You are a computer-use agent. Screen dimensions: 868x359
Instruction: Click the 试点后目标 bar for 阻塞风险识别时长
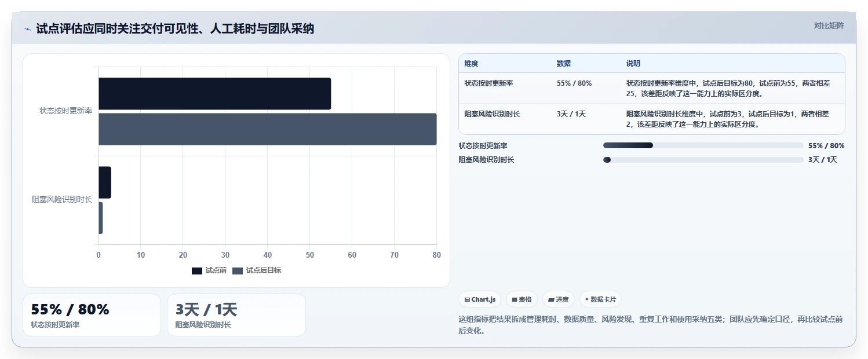[101, 218]
